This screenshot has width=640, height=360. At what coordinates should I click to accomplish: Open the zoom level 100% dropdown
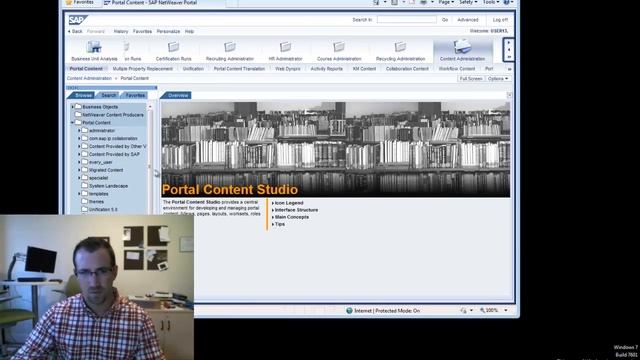click(506, 311)
